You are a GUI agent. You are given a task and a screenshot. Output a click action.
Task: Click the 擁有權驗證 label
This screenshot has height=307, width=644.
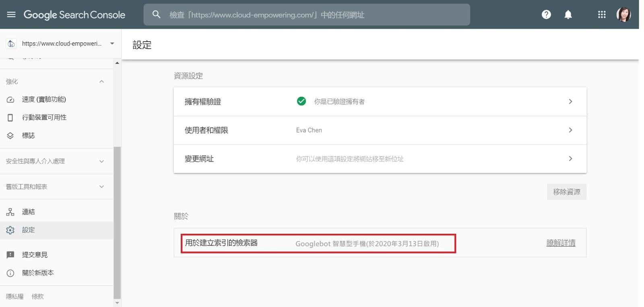coord(203,102)
